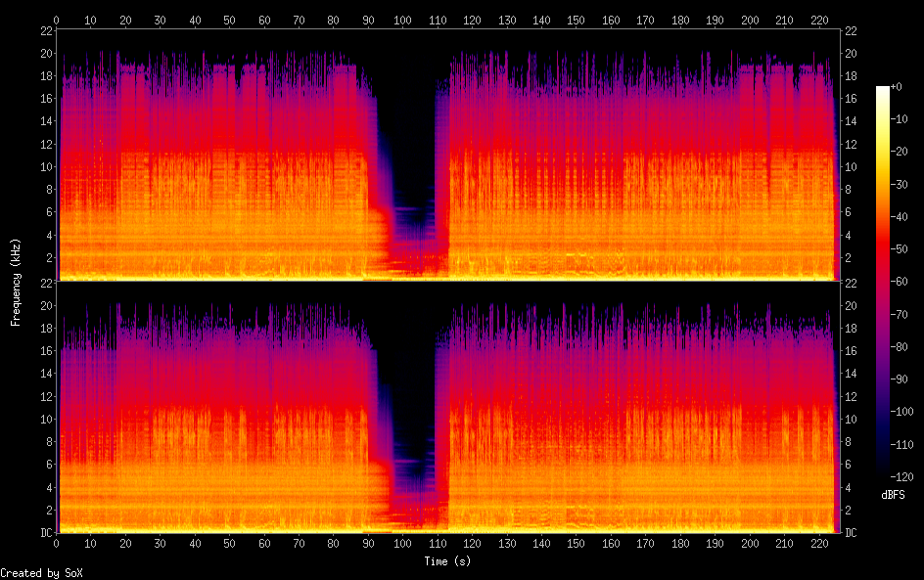Click the "Frequency (kHz)" vertical axis label

[x=16, y=282]
